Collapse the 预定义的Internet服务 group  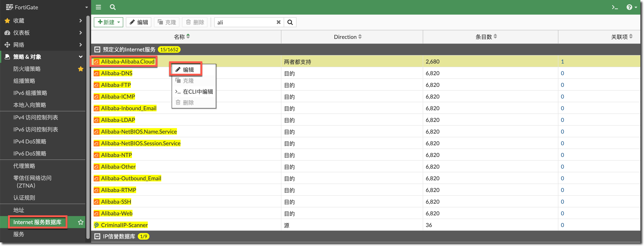coord(97,50)
